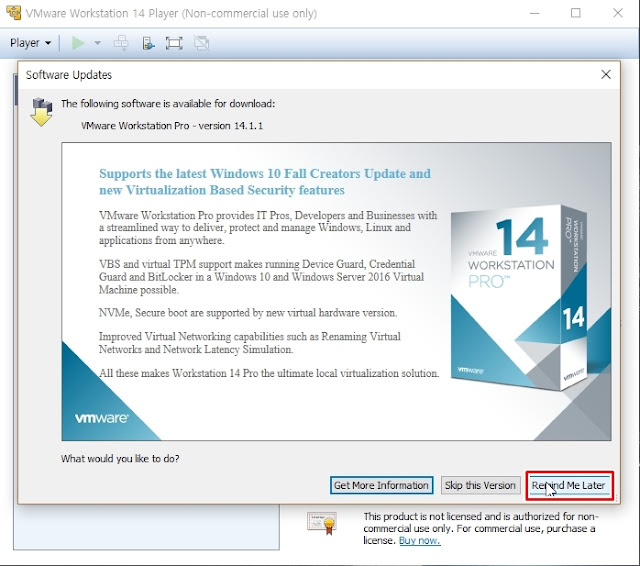Click the 'VBS and virtual TPM' paragraph
The width and height of the screenshot is (640, 566).
click(261, 277)
